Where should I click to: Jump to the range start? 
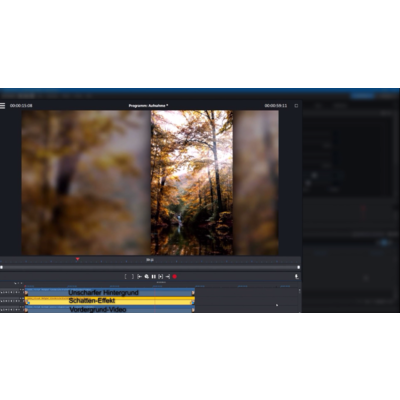point(140,277)
